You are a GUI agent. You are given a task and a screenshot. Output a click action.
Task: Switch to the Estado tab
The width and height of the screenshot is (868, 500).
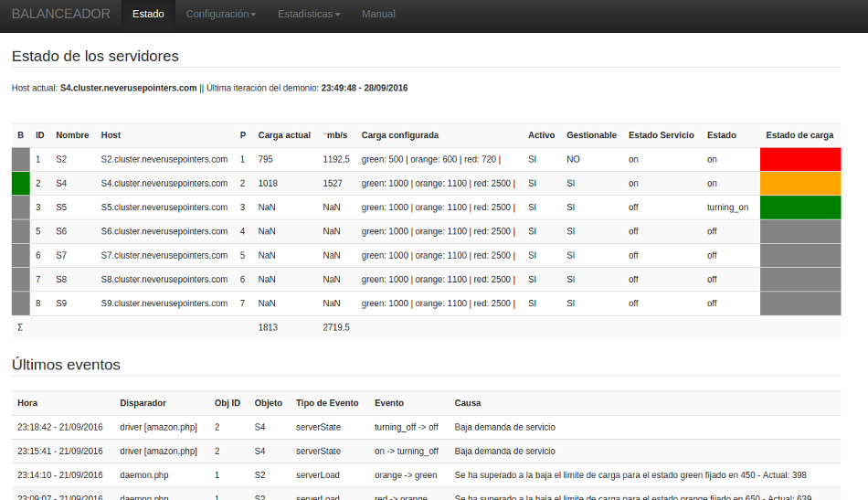tap(148, 15)
